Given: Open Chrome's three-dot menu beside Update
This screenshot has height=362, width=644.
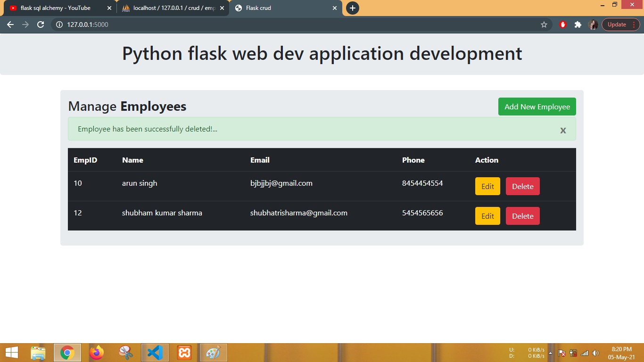Looking at the screenshot, I should [x=634, y=24].
